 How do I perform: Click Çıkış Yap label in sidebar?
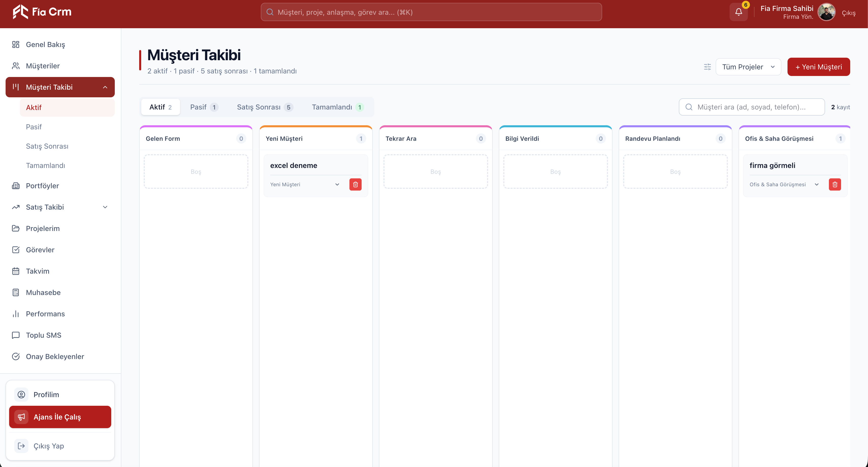coord(49,446)
